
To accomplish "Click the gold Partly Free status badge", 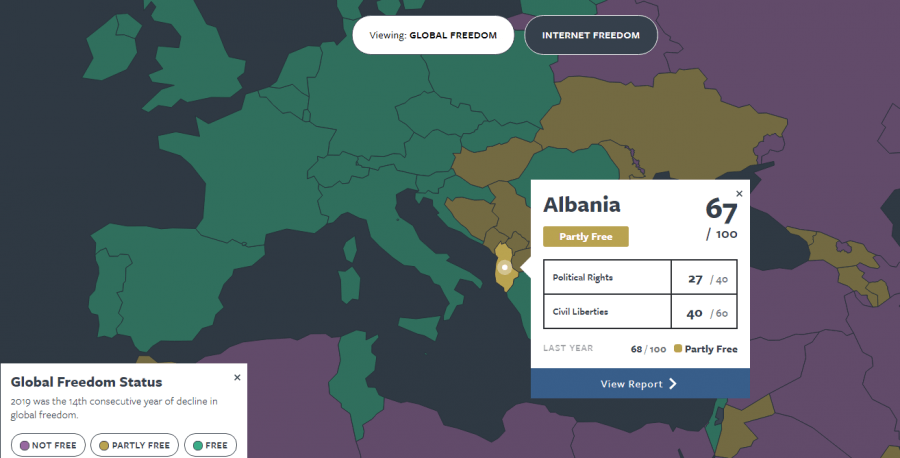I will (x=585, y=237).
